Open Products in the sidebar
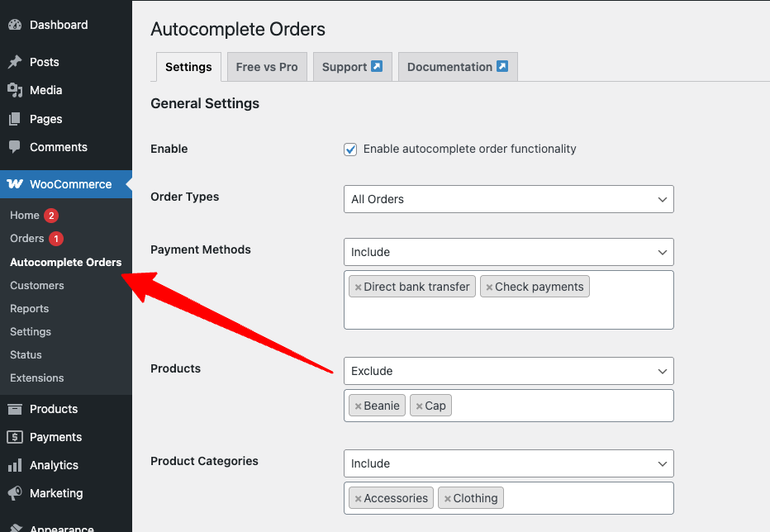Viewport: 770px width, 532px height. point(66,409)
